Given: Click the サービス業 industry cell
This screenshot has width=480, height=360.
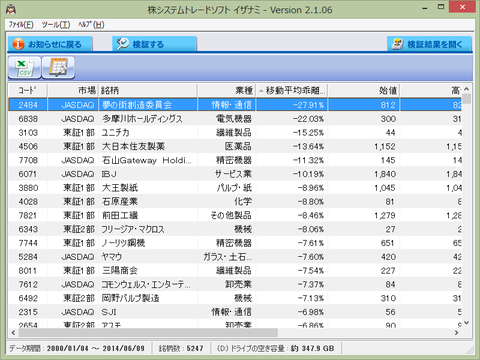Looking at the screenshot, I should [233, 174].
